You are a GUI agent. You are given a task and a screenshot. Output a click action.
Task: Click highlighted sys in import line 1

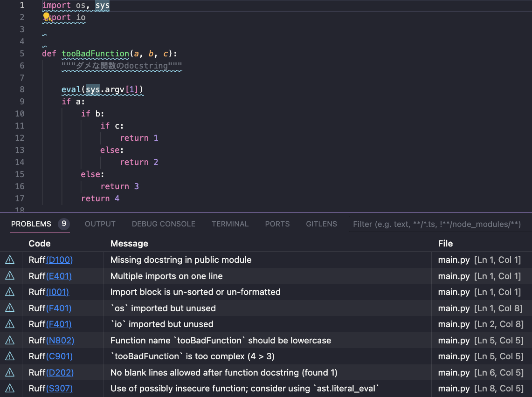[102, 6]
